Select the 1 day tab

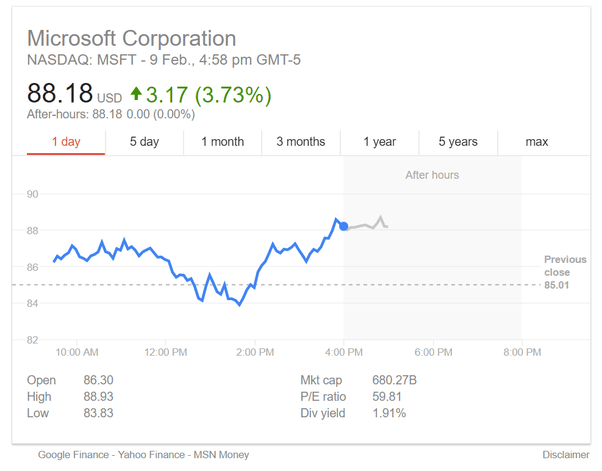tap(65, 142)
